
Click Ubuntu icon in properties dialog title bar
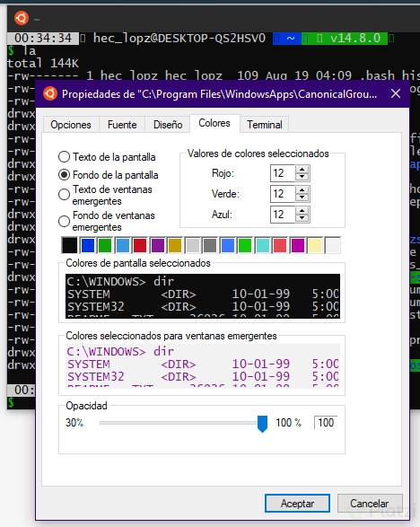click(x=50, y=93)
